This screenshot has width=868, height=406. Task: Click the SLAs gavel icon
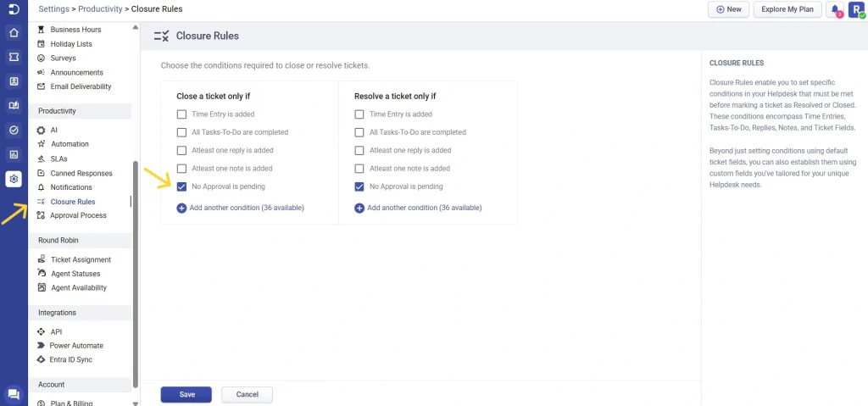point(41,159)
